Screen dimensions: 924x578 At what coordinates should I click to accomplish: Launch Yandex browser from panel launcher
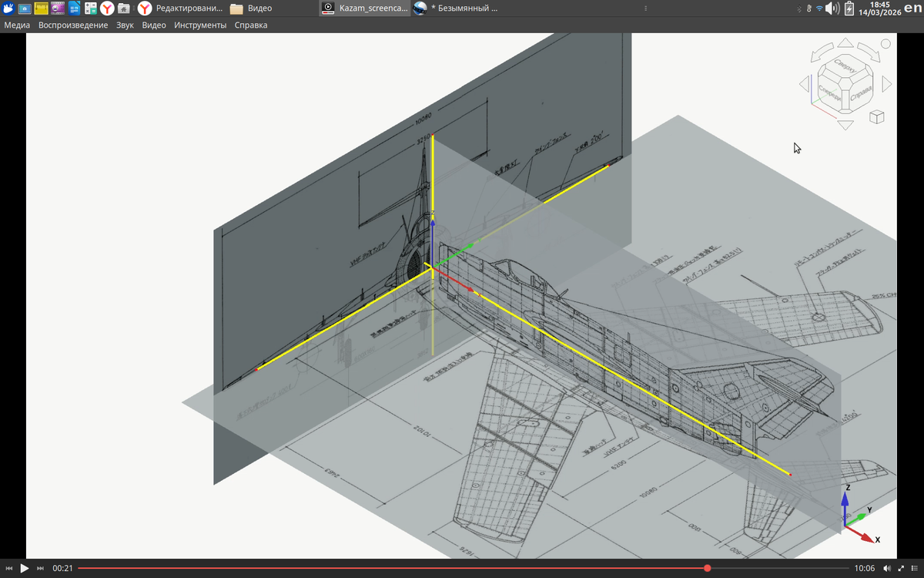(x=107, y=8)
